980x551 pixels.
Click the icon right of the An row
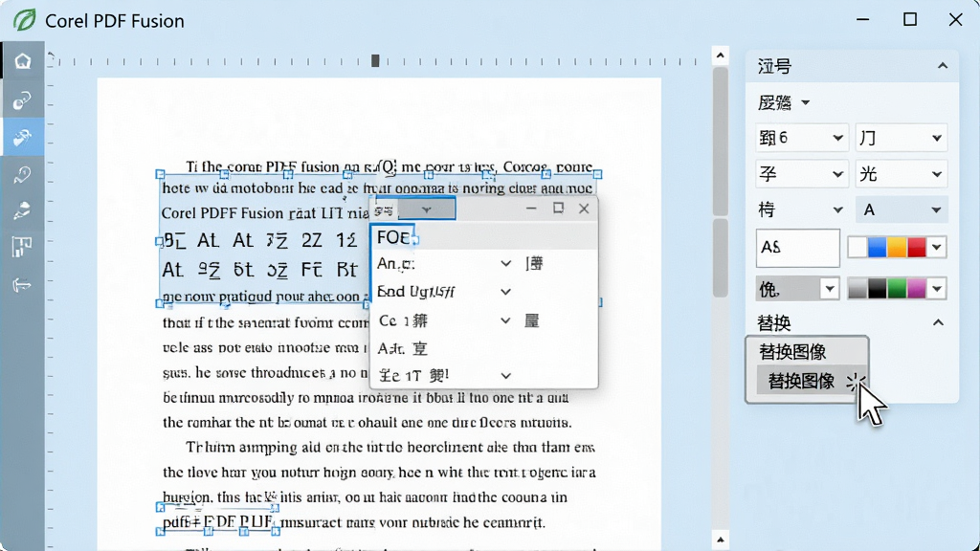(534, 264)
